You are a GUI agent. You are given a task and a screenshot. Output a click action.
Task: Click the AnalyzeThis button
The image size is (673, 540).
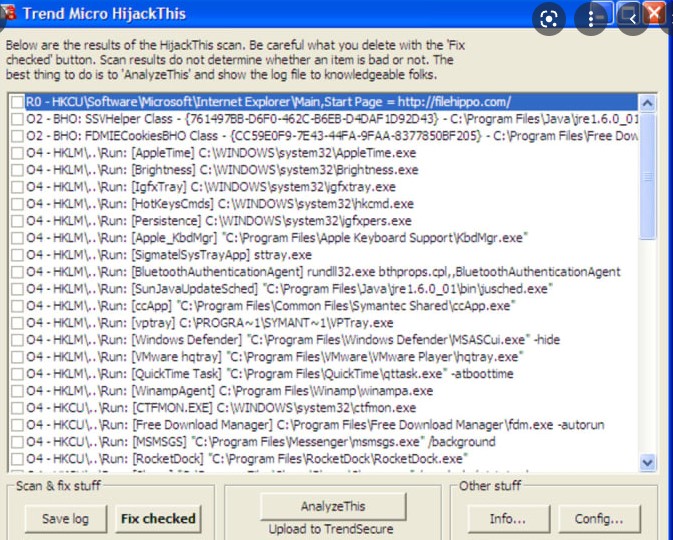333,507
